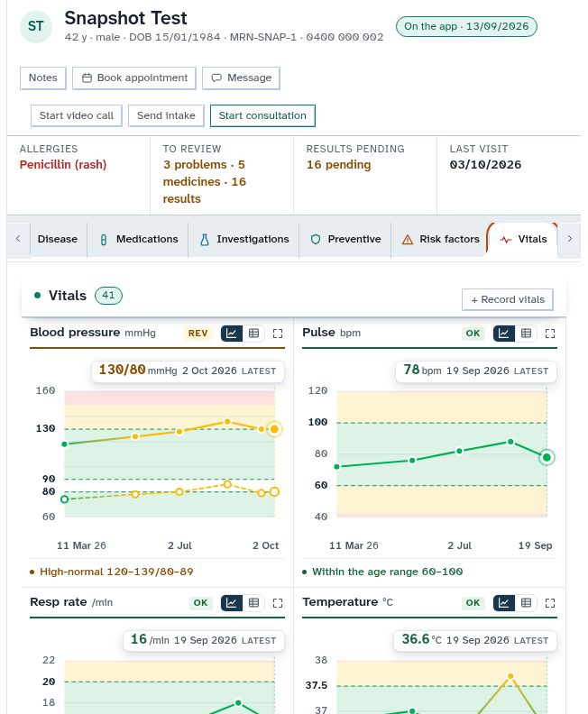Viewport: 588px width, 714px height.
Task: Switch to the Preventive tab
Action: (345, 239)
